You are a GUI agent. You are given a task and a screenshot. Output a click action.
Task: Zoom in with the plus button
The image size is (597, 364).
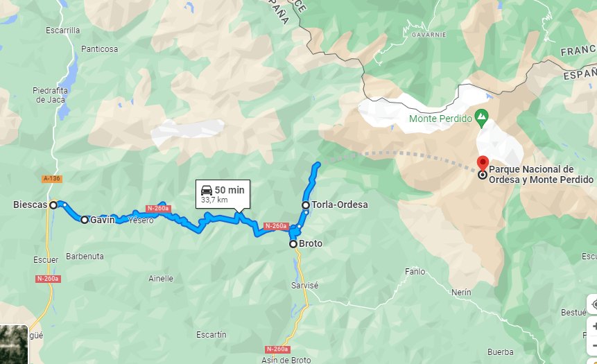(594, 327)
